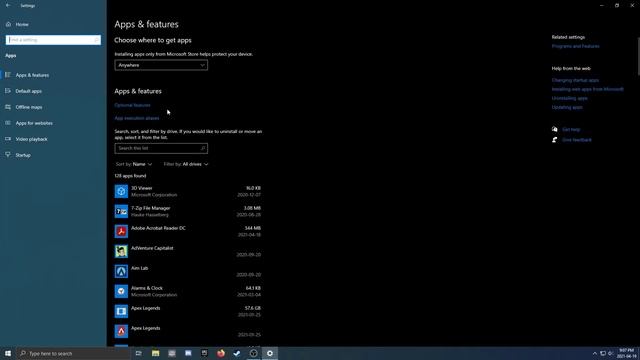Select the Aim Lab app icon

click(121, 271)
